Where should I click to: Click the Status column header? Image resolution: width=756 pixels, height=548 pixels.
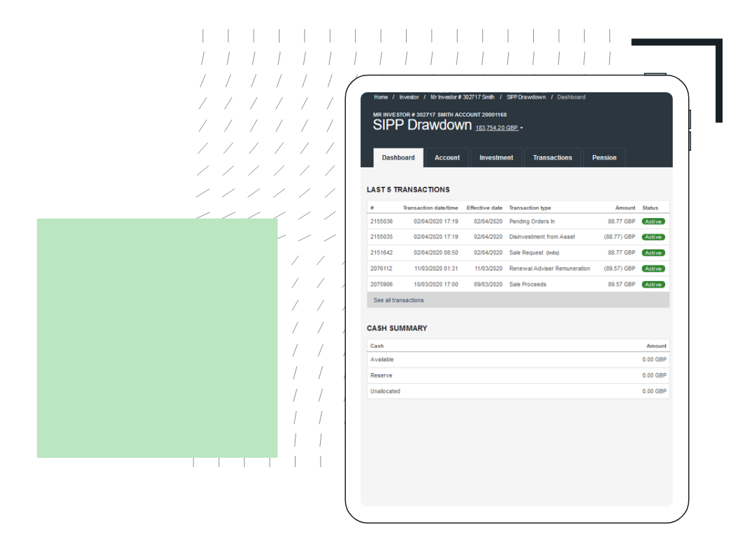(x=650, y=208)
